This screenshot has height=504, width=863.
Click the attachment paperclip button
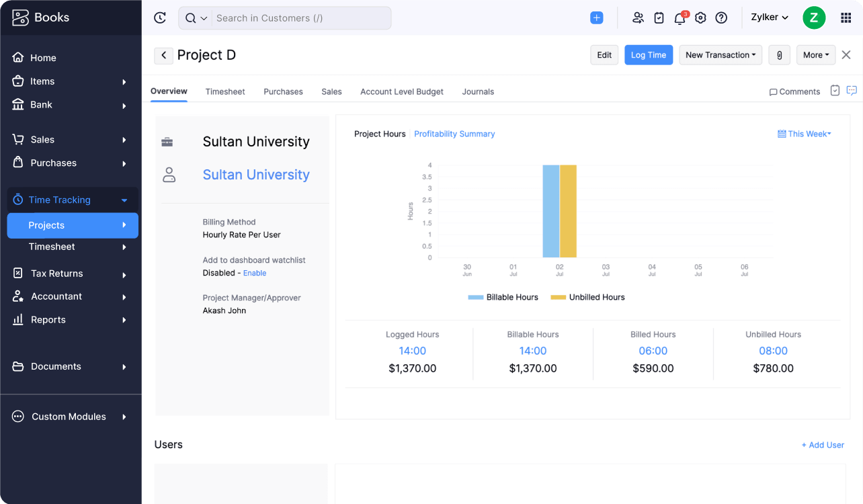point(780,55)
